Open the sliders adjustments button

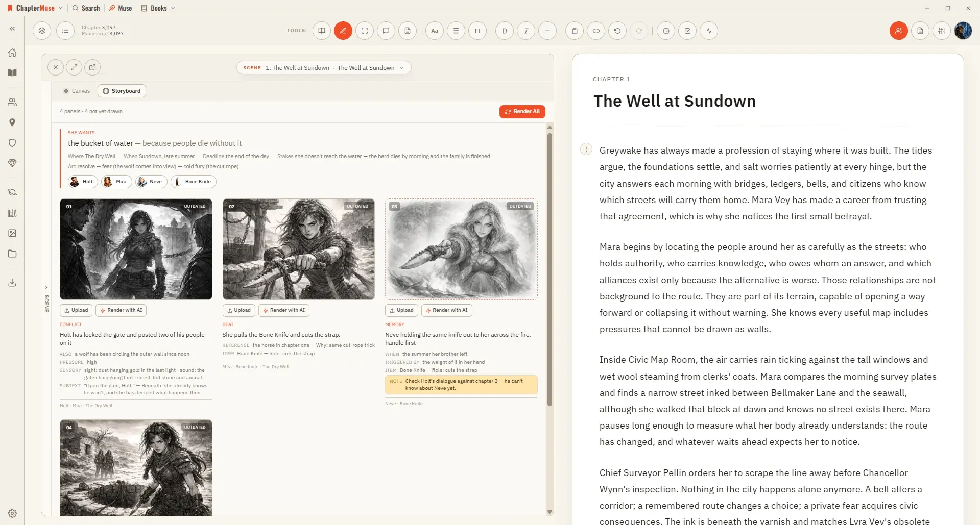click(942, 31)
